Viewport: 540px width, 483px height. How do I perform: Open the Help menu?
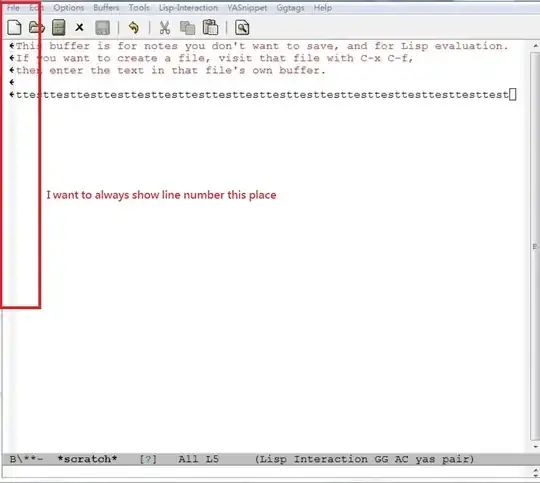[x=323, y=8]
